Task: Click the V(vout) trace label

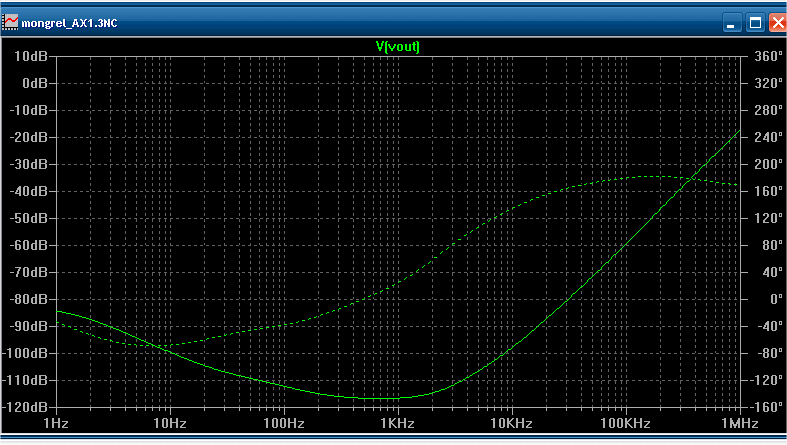Action: click(398, 47)
